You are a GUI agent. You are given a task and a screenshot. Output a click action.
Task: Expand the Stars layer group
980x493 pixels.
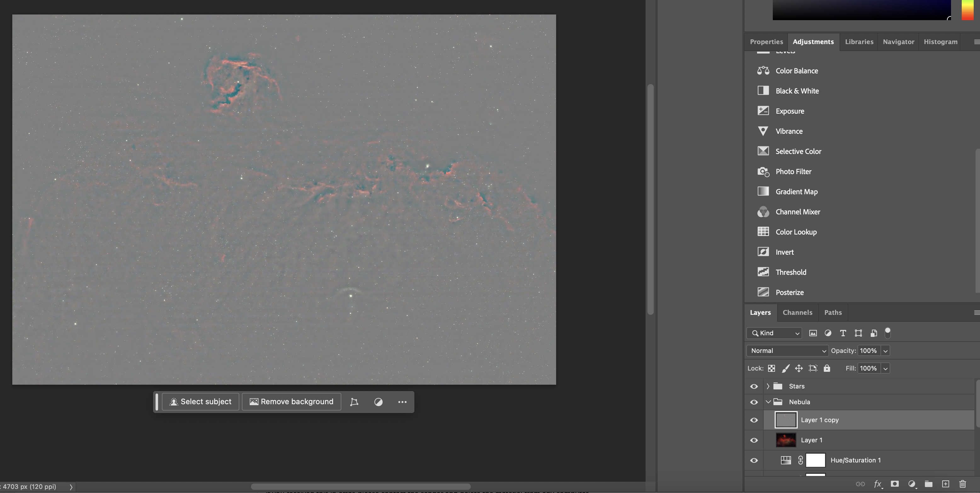tap(768, 386)
